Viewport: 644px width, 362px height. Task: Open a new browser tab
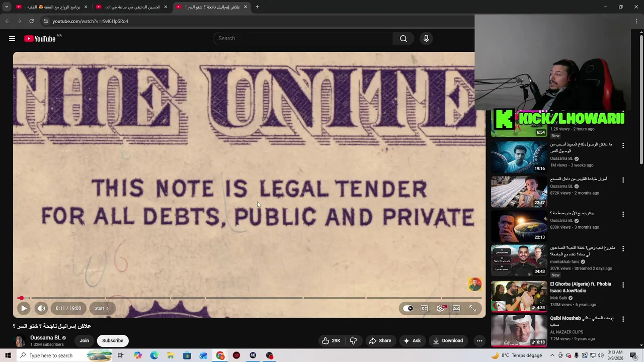click(x=258, y=7)
